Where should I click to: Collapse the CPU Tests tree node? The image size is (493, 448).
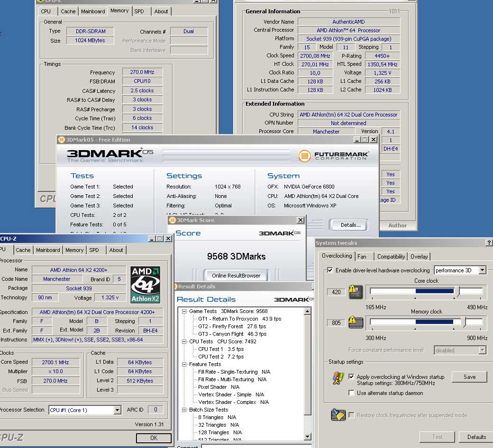pyautogui.click(x=184, y=341)
